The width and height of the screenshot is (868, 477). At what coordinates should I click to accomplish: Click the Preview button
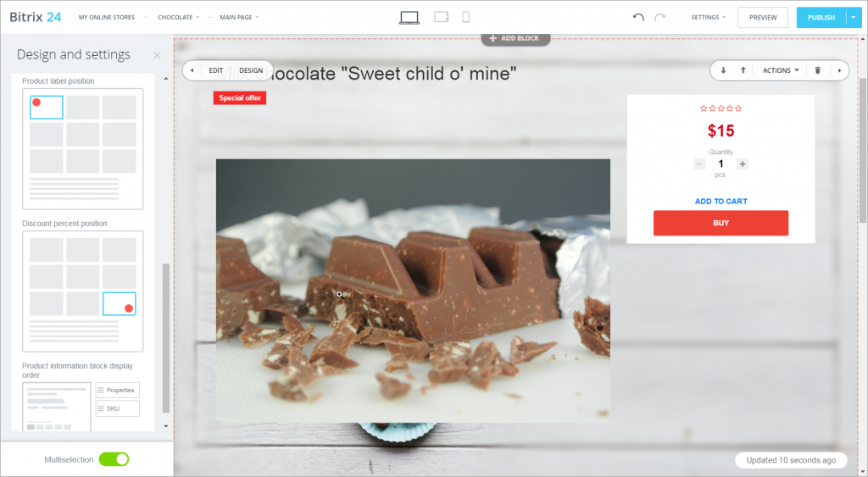(763, 18)
